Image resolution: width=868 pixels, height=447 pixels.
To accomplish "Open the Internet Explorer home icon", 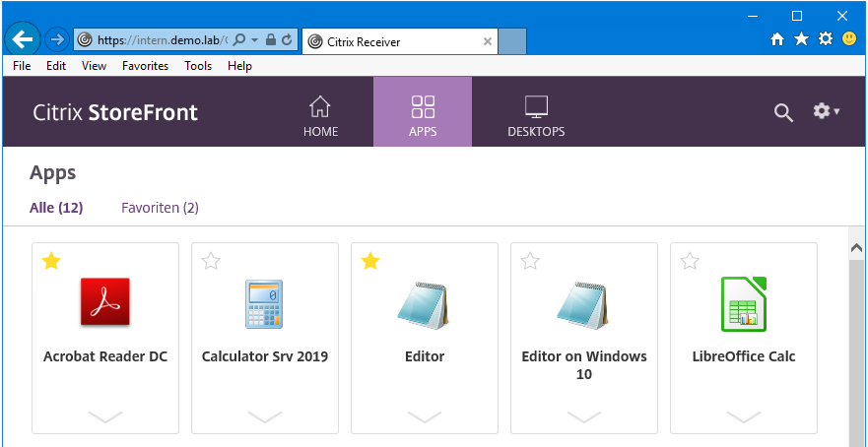I will click(x=777, y=39).
